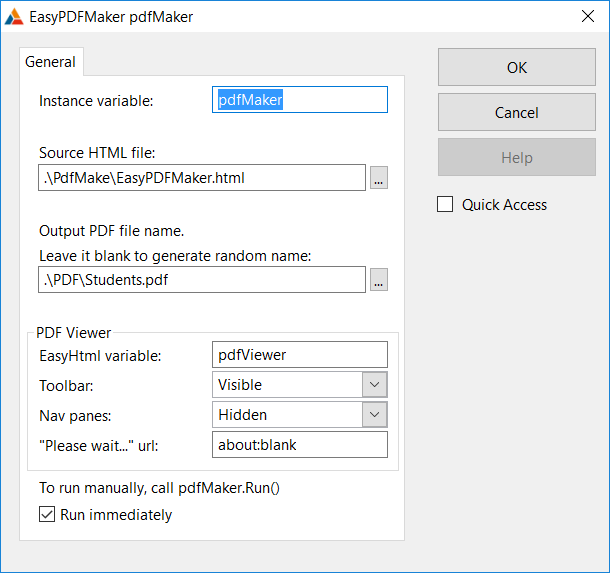Confirm settings with the OK button

click(517, 67)
